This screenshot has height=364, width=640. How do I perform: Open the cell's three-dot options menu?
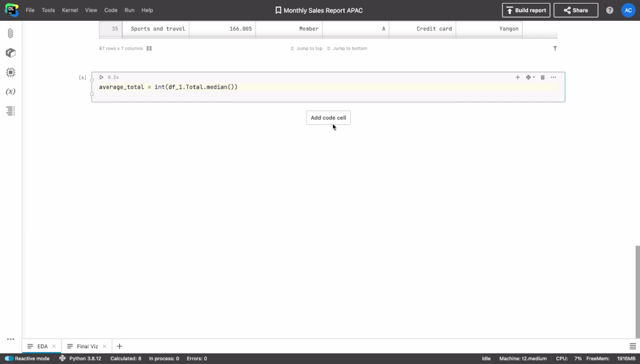[x=553, y=77]
